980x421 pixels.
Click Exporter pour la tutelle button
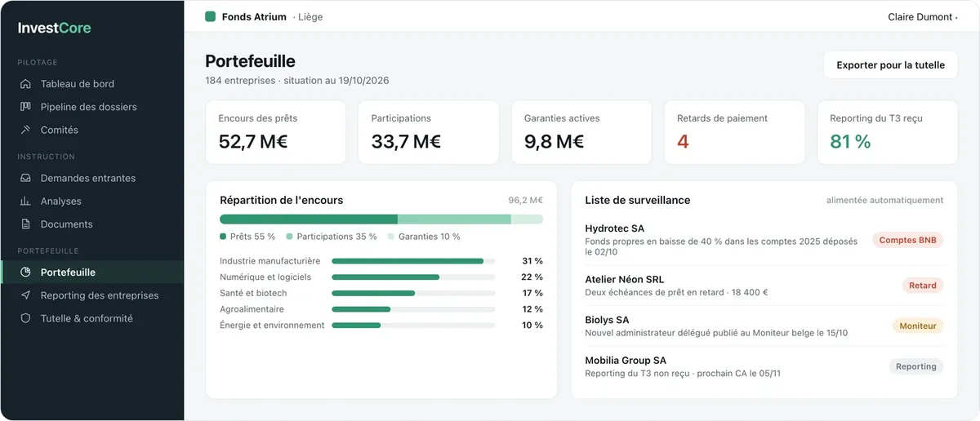[890, 65]
